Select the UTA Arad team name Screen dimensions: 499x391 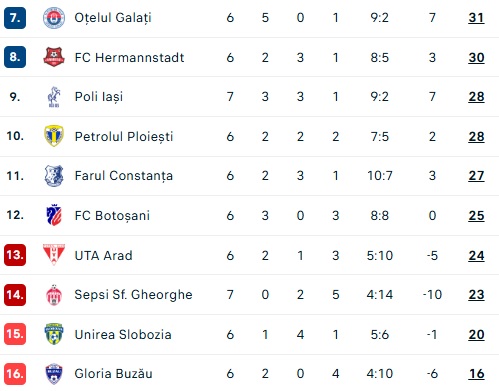tap(103, 256)
